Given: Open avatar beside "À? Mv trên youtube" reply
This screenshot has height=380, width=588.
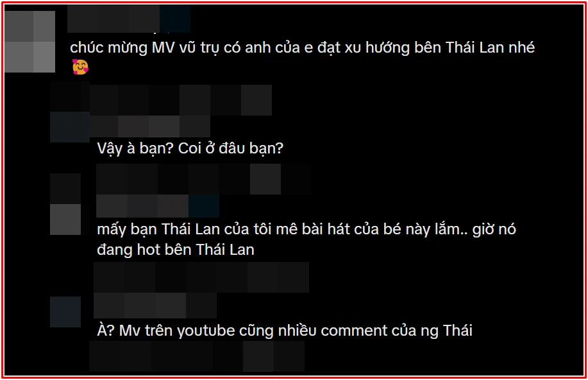Looking at the screenshot, I should point(65,312).
